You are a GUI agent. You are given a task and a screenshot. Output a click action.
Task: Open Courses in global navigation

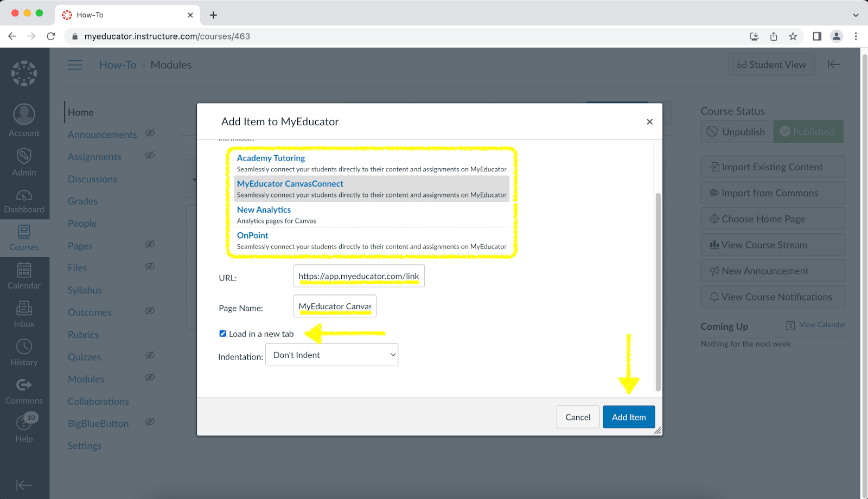click(x=24, y=238)
